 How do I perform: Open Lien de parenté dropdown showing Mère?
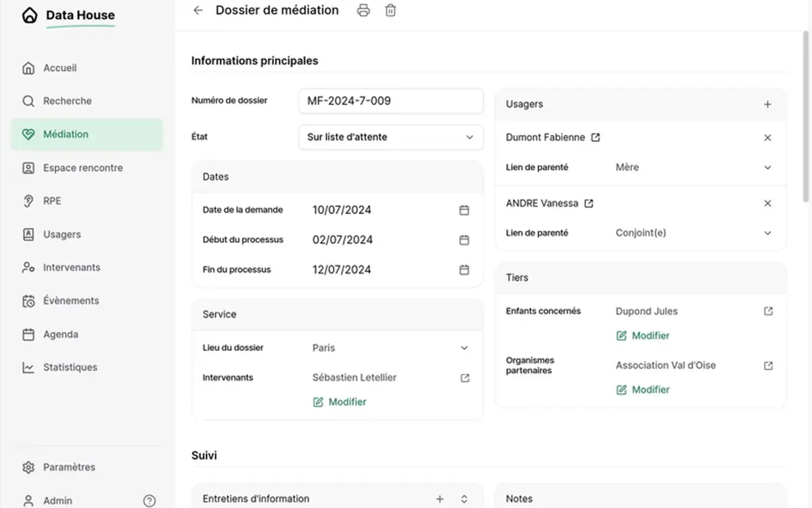tap(767, 167)
